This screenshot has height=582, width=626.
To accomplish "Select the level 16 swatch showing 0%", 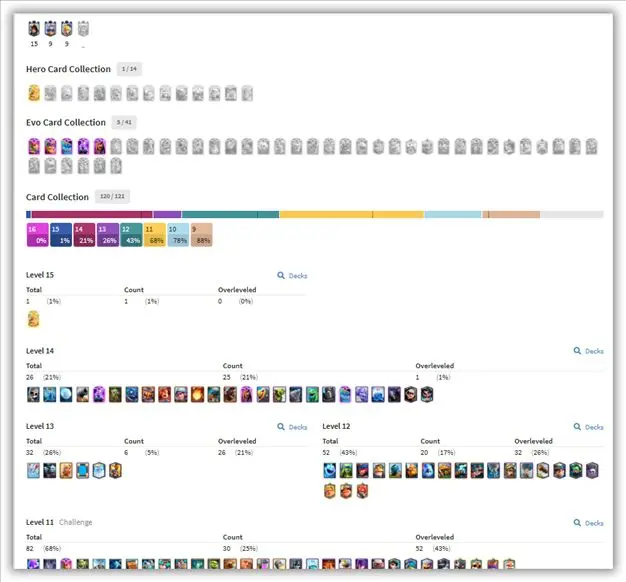I will (38, 235).
